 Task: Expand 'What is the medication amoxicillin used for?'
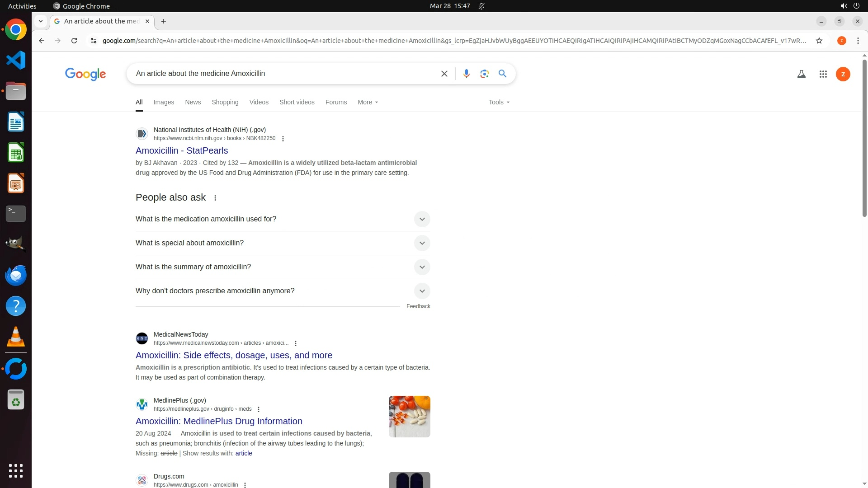pyautogui.click(x=421, y=219)
